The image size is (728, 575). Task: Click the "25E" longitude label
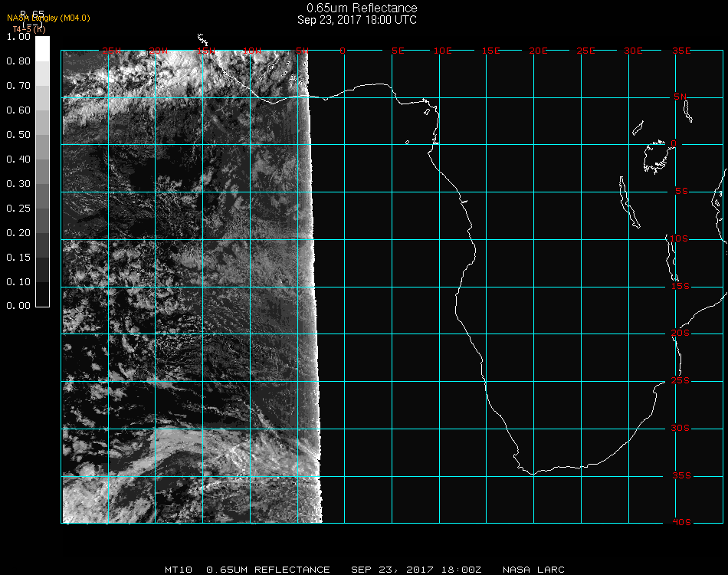(x=585, y=51)
